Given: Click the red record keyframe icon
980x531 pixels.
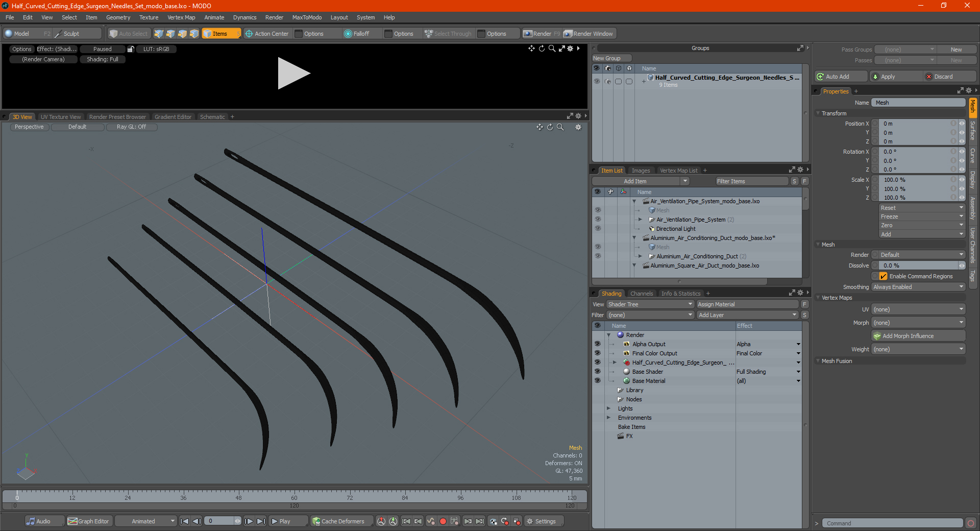Looking at the screenshot, I should click(443, 521).
